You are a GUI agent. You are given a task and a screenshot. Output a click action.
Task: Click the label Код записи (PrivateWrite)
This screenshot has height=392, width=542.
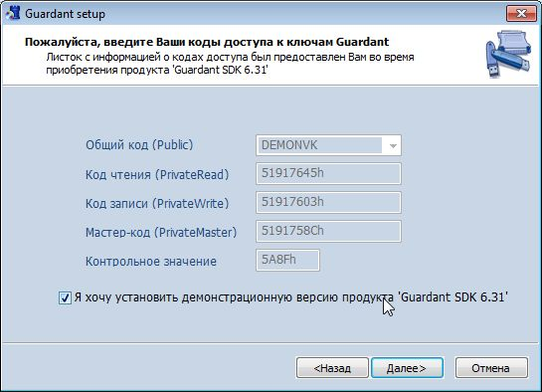point(157,203)
